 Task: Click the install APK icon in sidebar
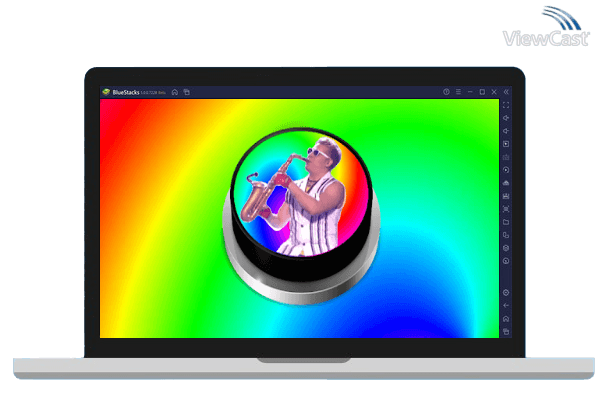tap(506, 183)
